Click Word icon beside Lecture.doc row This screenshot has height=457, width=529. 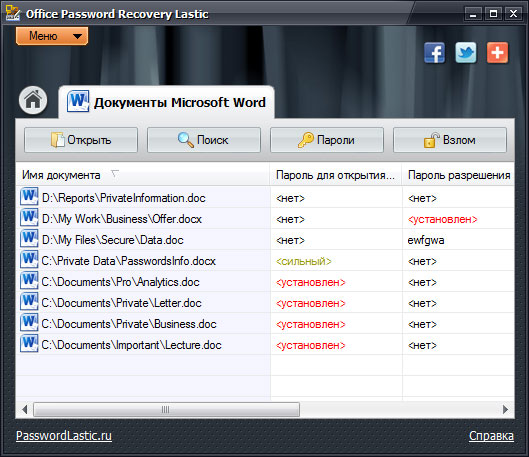pyautogui.click(x=29, y=344)
